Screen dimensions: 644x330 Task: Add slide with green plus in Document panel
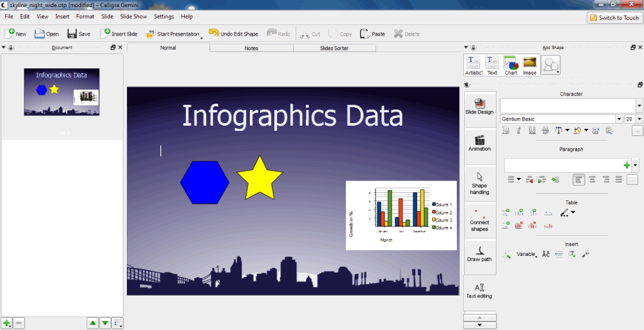6,324
